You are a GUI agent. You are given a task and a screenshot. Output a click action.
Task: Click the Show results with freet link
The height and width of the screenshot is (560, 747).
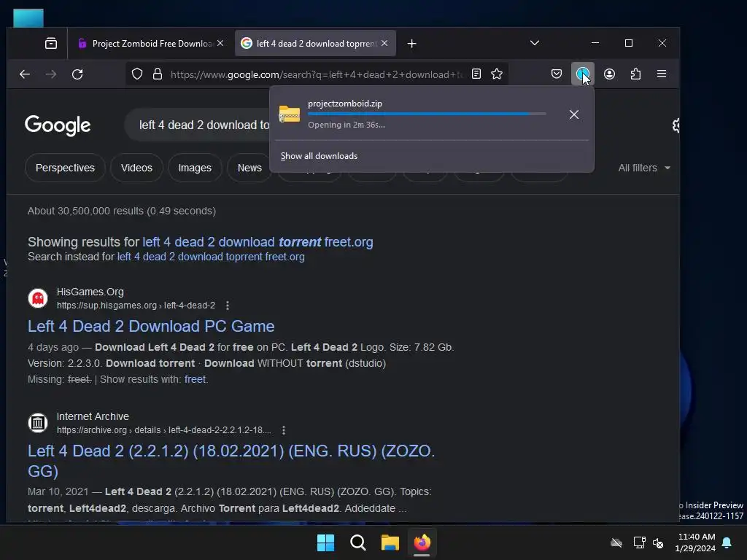(196, 379)
